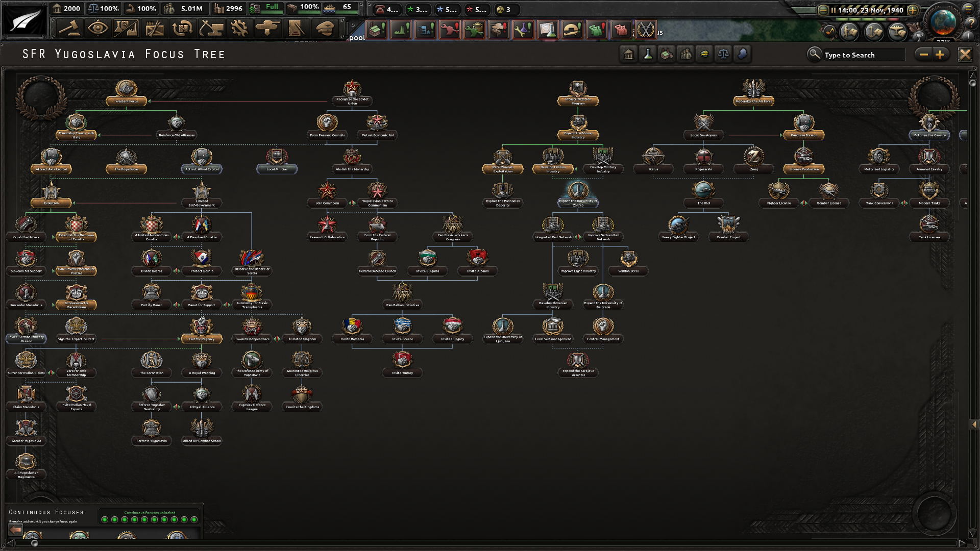Image resolution: width=980 pixels, height=551 pixels.
Task: Click the white feather country flag
Action: tap(24, 20)
